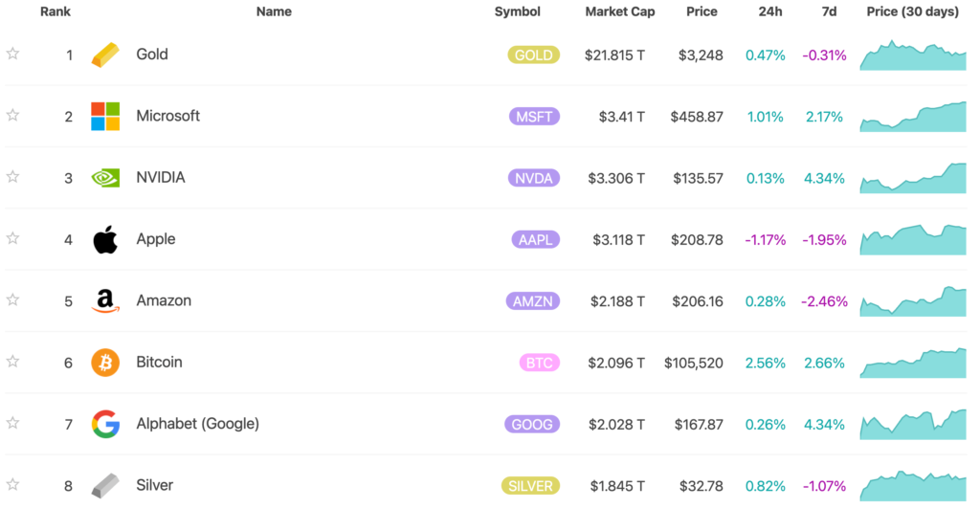Sort by the Rank column header
980x508 pixels.
point(56,12)
